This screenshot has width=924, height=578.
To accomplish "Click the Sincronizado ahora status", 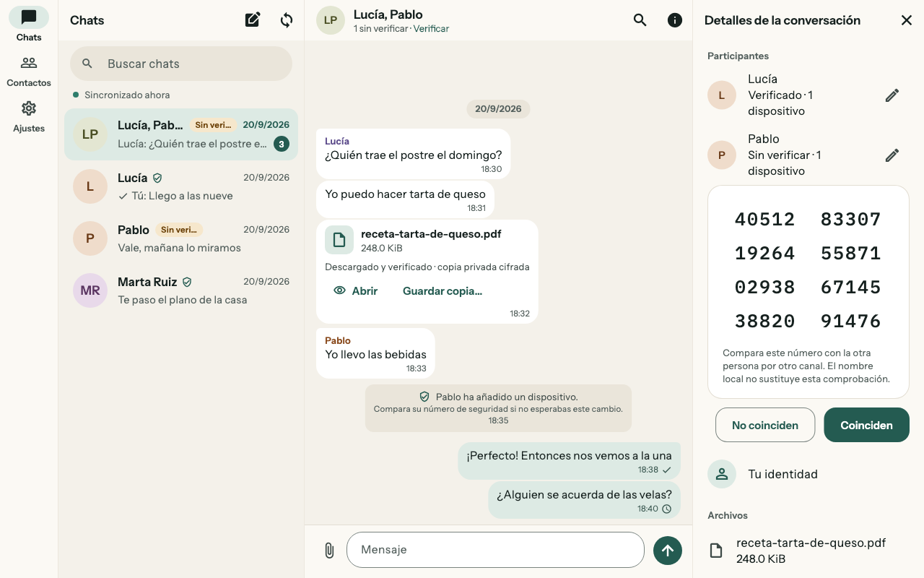I will point(121,95).
